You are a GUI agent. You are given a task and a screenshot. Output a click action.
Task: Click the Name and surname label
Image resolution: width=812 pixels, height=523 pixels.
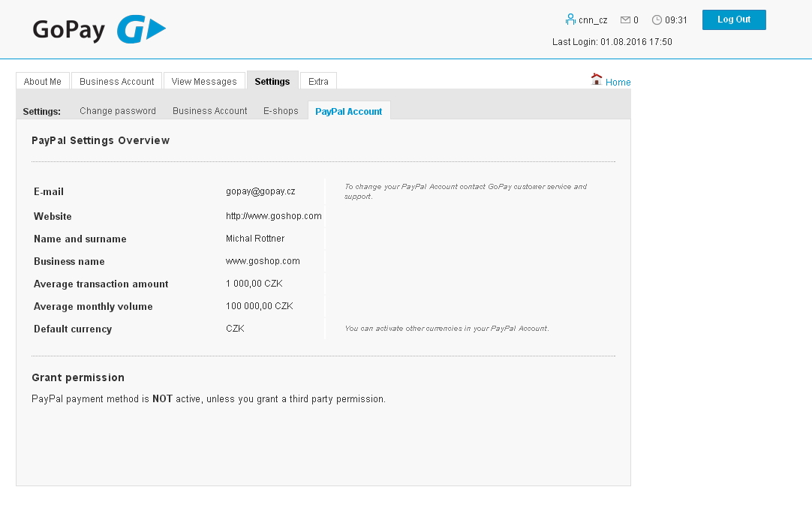click(80, 239)
